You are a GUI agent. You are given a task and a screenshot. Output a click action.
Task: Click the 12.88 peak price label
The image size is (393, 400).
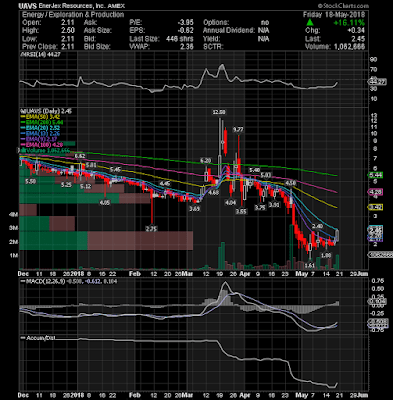[x=219, y=112]
